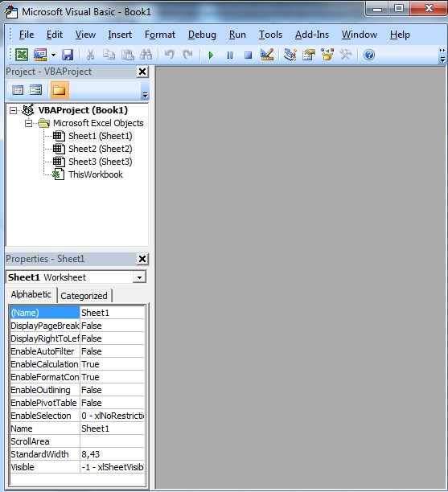Select Sheet3 (Sheet3) in project tree

pyautogui.click(x=101, y=162)
